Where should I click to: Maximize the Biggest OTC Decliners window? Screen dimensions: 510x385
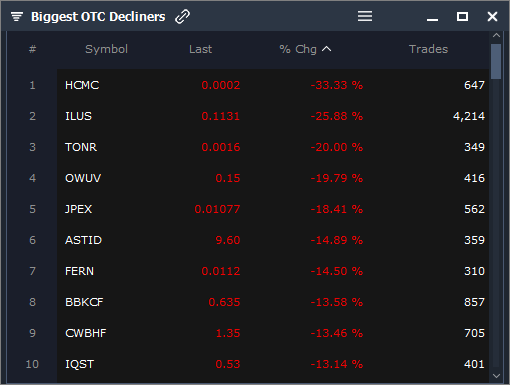point(462,16)
